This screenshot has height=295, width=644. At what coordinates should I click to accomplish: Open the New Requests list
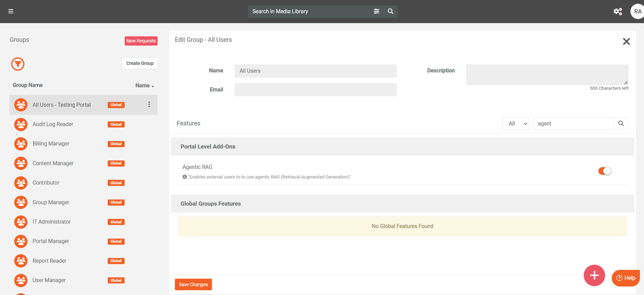(x=141, y=41)
